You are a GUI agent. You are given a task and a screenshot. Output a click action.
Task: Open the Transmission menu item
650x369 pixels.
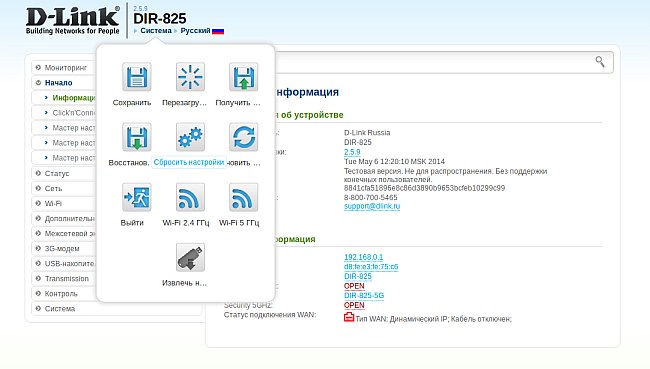(x=65, y=279)
